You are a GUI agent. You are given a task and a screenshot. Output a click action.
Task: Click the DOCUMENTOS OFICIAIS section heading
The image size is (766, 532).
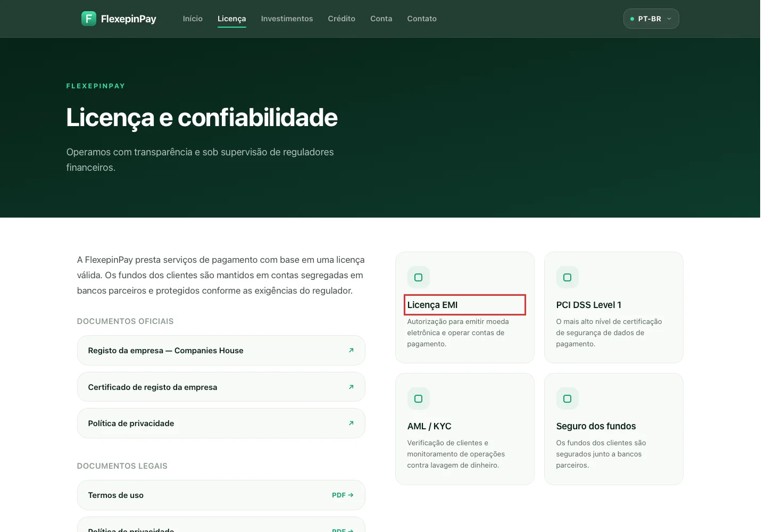click(x=126, y=321)
